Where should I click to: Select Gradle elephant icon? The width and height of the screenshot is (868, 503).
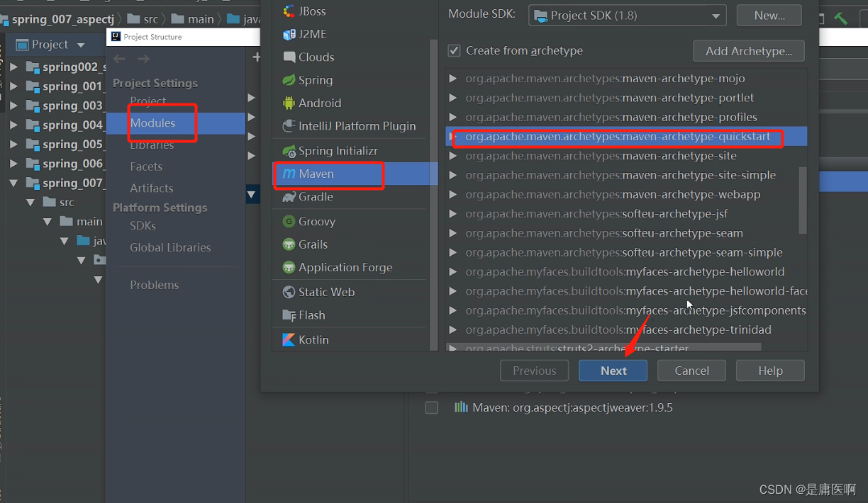289,197
